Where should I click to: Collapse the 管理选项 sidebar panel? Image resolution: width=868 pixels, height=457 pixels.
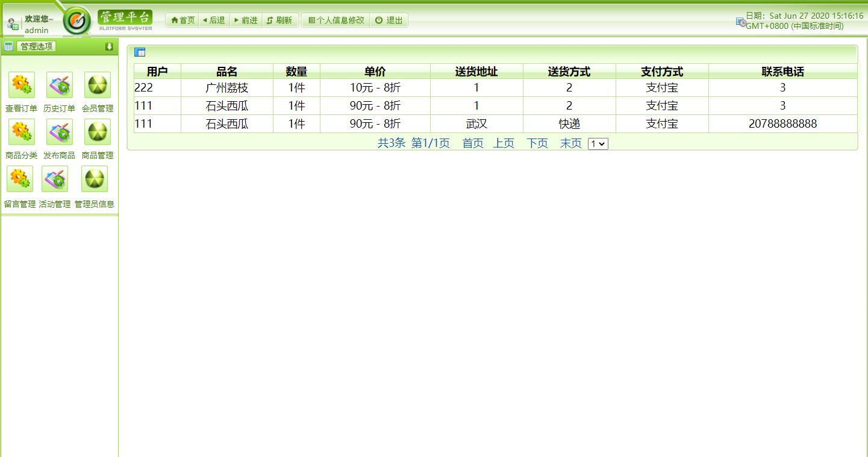(109, 46)
